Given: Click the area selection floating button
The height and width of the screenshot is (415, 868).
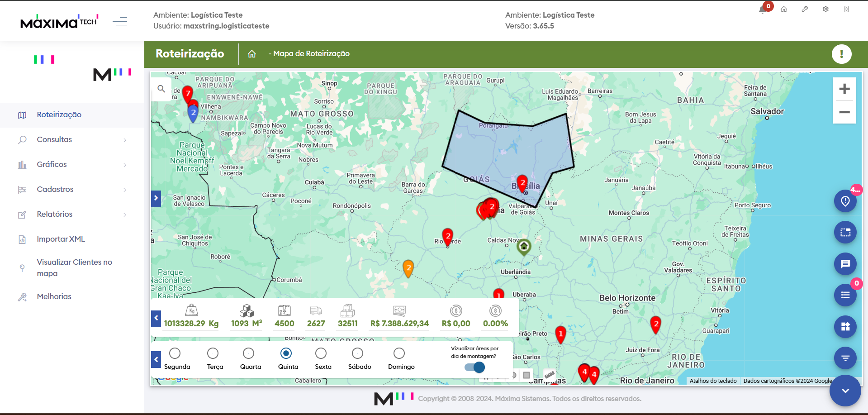Looking at the screenshot, I should click(x=845, y=233).
